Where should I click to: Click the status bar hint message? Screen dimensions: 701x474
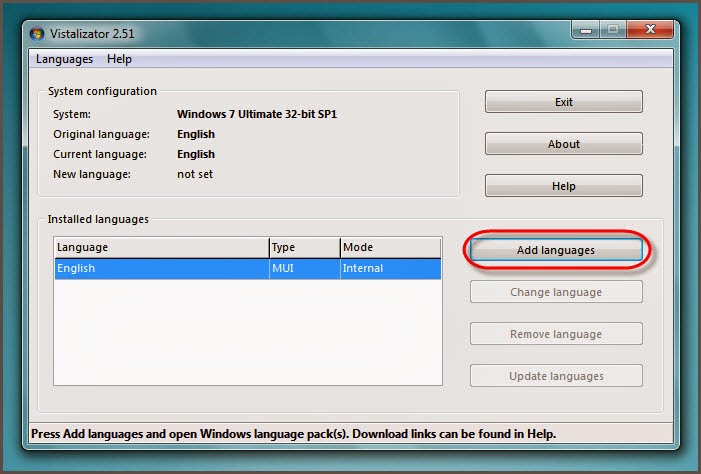(x=294, y=434)
